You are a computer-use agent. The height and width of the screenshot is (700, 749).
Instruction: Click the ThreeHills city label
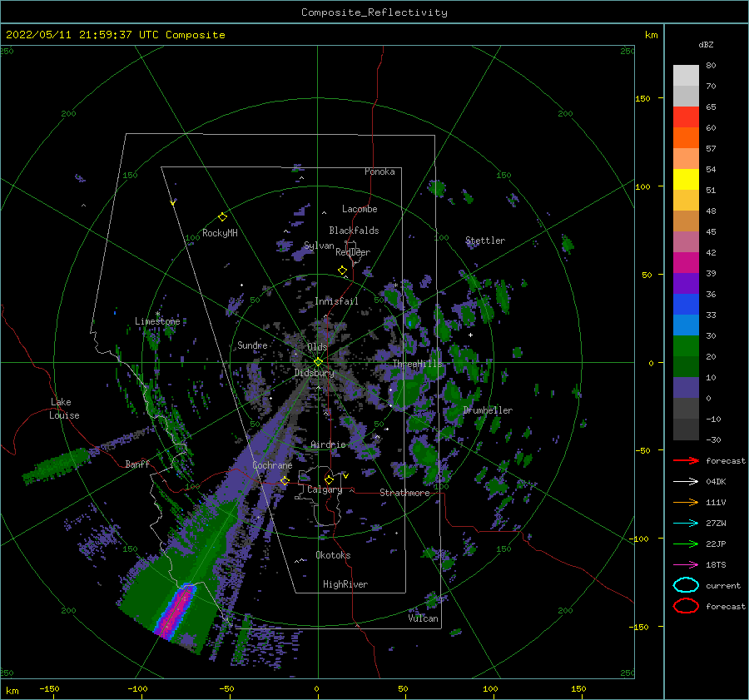coord(418,364)
